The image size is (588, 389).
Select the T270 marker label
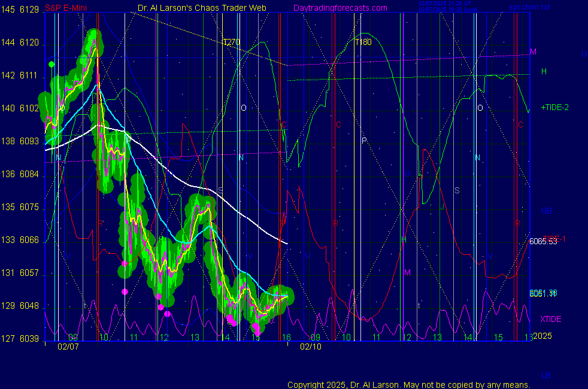click(x=231, y=42)
